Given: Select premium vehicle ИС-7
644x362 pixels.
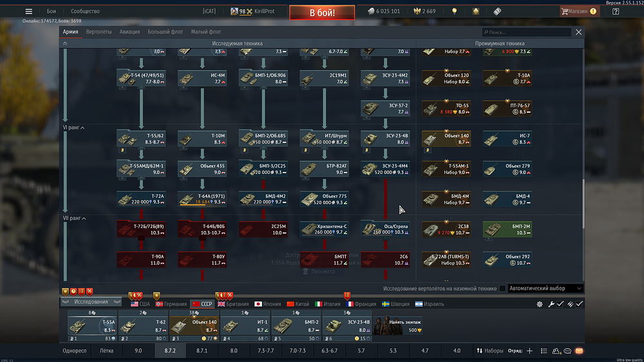Looking at the screenshot, I should pyautogui.click(x=507, y=139).
